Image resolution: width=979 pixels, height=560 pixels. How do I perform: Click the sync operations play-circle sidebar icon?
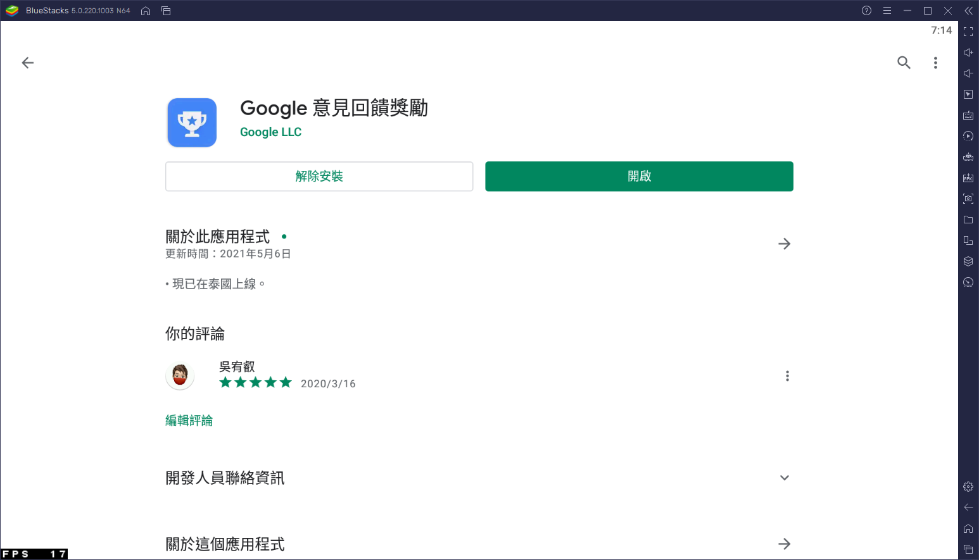[968, 136]
